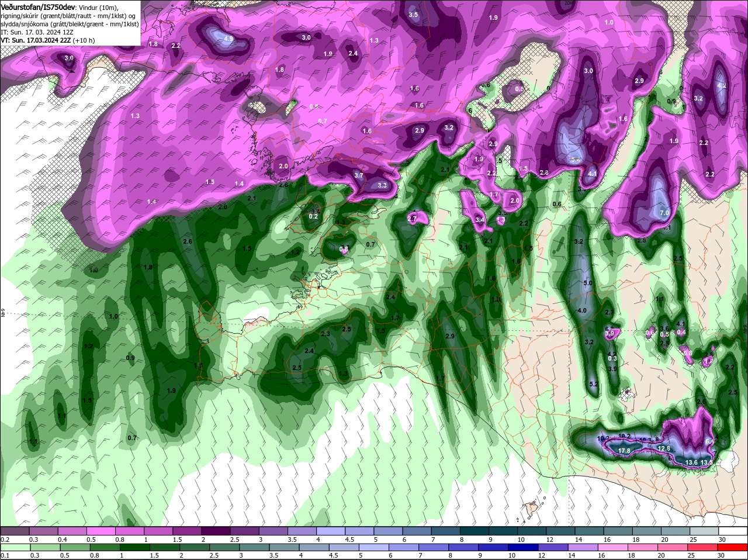Click the 4.1 map value south of 5.6
Screen dimensions: 748x560
(593, 174)
